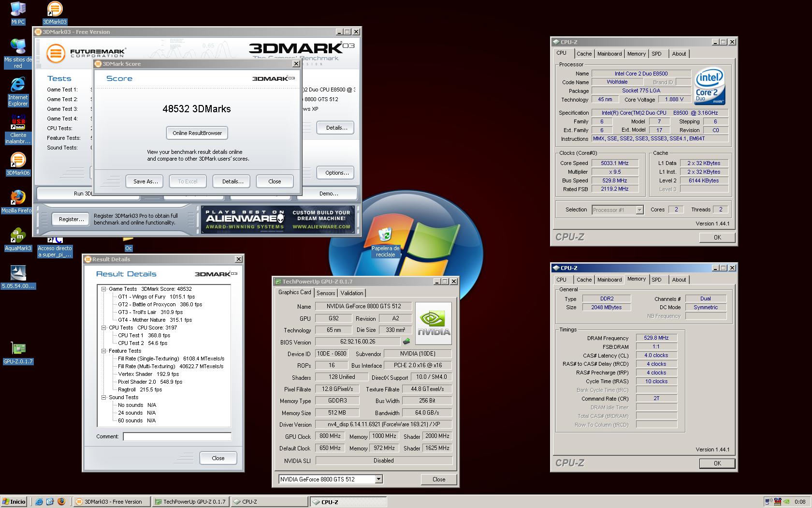The height and width of the screenshot is (508, 812).
Task: Select Fill Rate (Multi-Texturing) result row
Action: [x=171, y=366]
